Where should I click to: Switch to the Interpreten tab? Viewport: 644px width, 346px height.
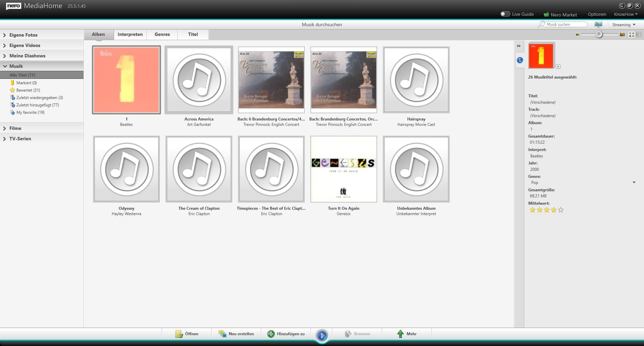130,34
